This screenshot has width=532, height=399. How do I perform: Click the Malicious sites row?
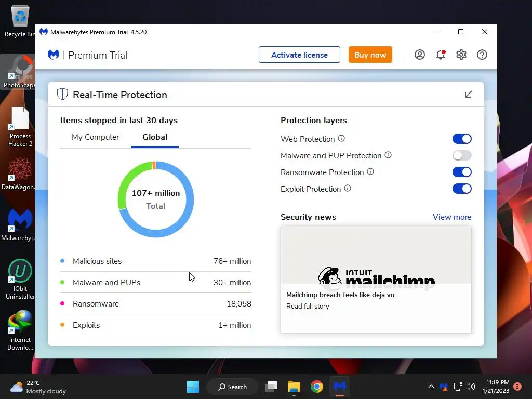pos(156,261)
